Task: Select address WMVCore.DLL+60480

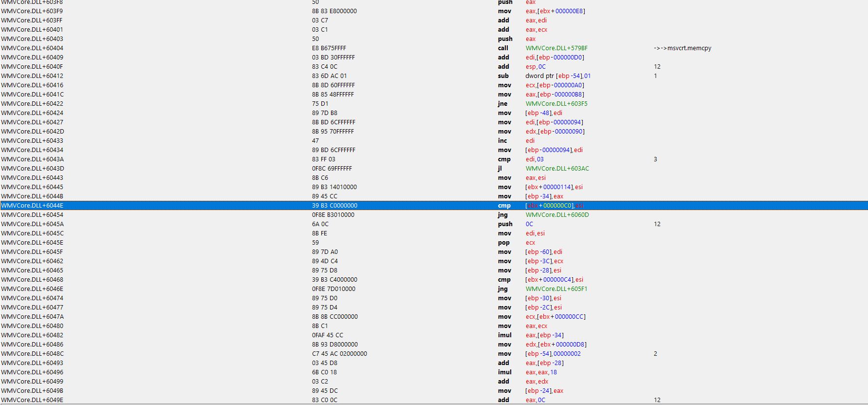Action: tap(32, 326)
